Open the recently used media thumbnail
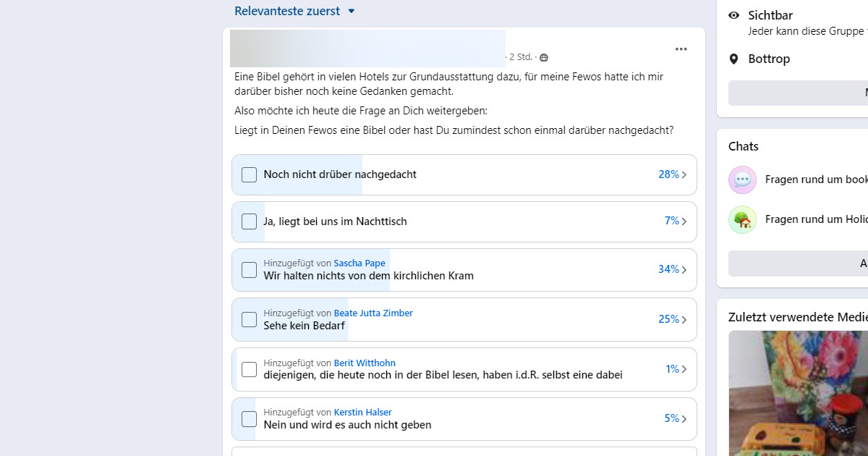 coord(798,393)
